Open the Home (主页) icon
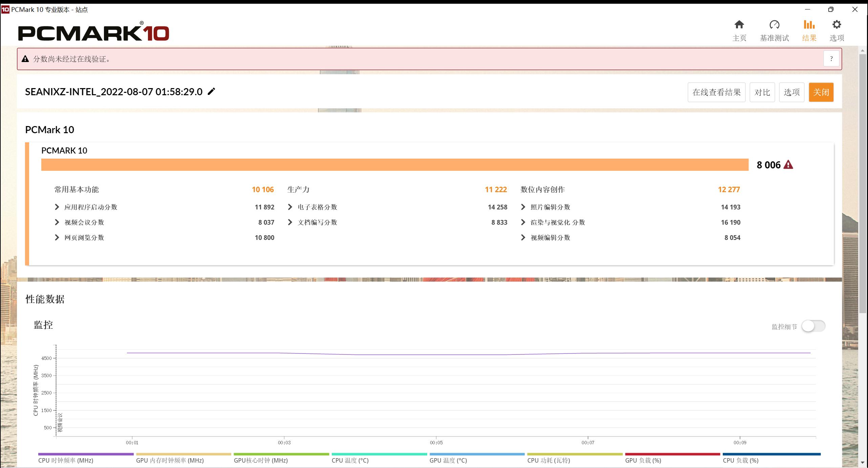868x468 pixels. point(739,25)
